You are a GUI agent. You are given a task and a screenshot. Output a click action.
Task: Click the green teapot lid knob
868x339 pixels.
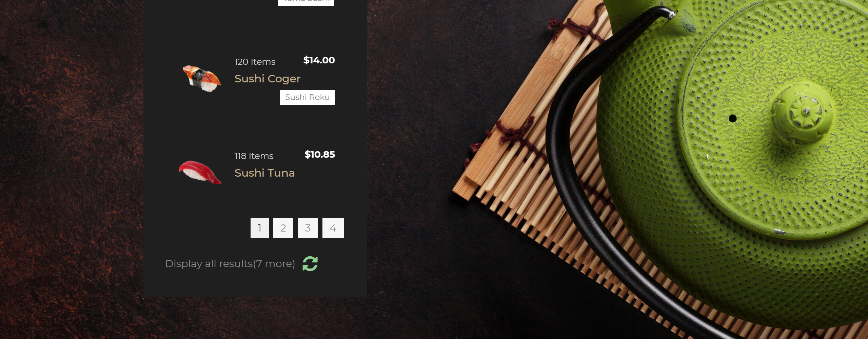tap(802, 113)
